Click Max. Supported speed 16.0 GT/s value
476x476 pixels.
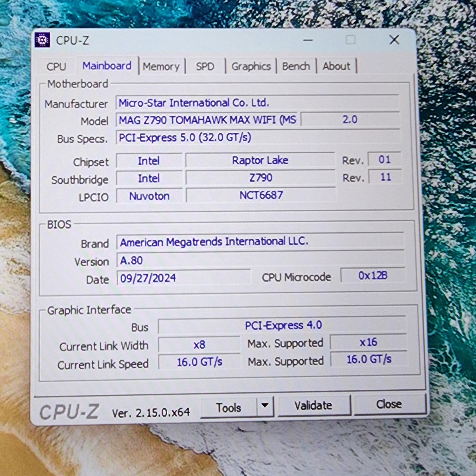click(369, 360)
